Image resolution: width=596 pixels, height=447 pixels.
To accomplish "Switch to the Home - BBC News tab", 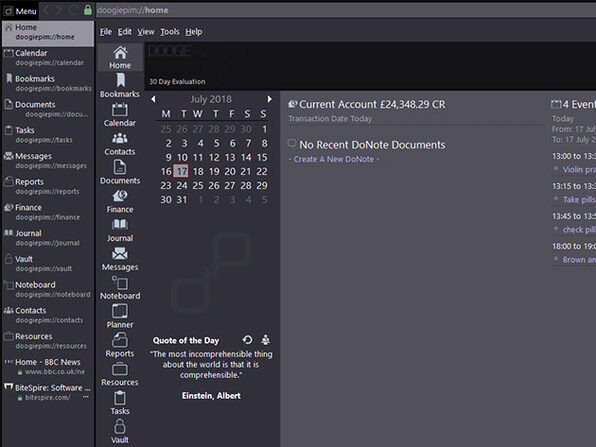I will pyautogui.click(x=48, y=367).
